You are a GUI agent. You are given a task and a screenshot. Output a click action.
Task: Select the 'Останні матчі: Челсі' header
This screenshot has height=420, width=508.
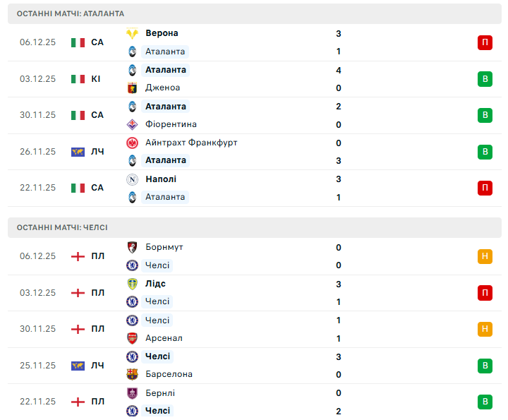62,227
